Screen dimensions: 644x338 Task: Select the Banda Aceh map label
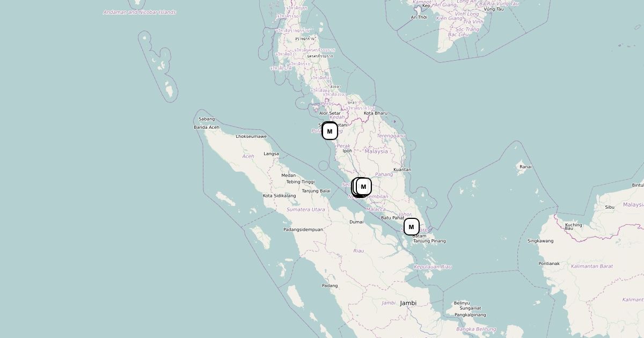[x=207, y=127]
